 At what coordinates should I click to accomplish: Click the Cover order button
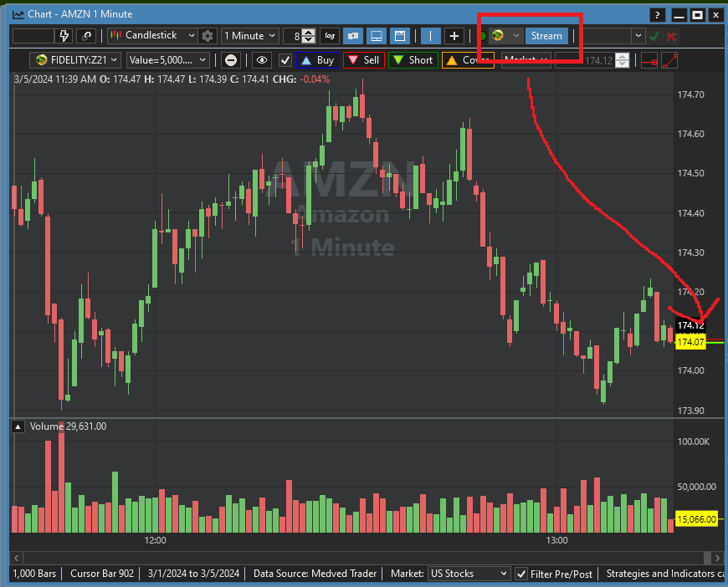click(x=468, y=60)
